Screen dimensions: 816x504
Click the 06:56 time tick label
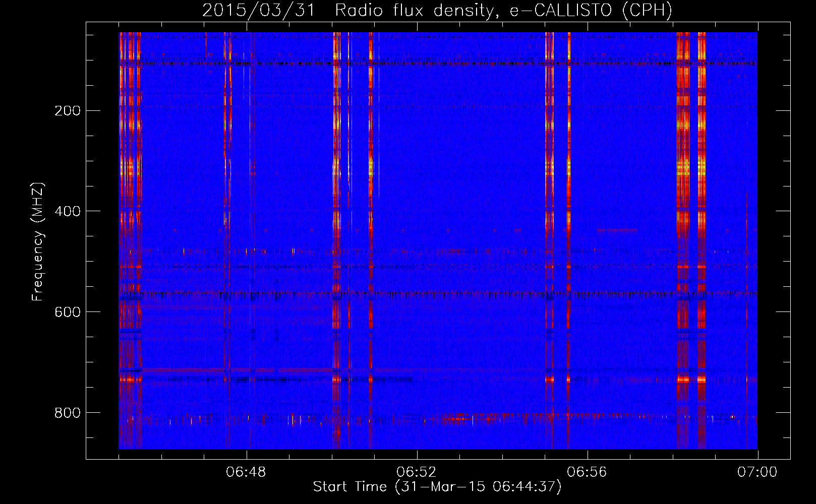coord(587,472)
